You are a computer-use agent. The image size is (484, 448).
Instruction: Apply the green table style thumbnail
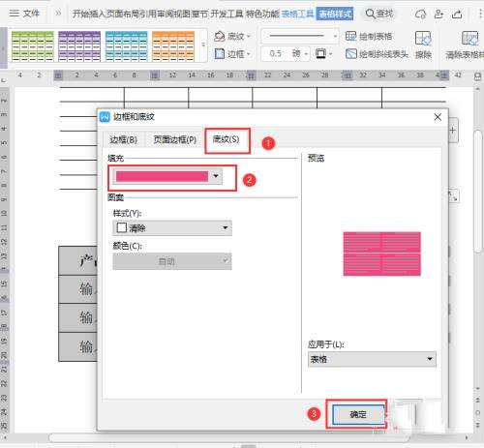coord(33,46)
